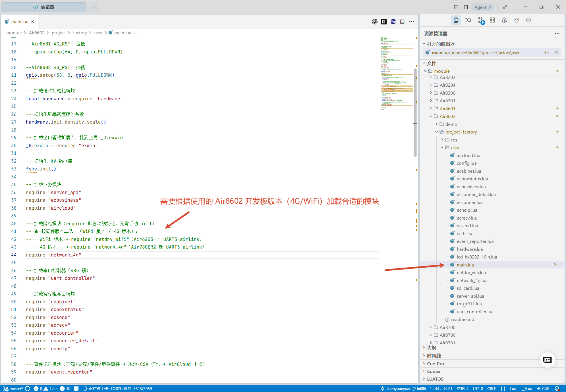The width and height of the screenshot is (566, 392).
Task: Toggle the bottom panel layout button
Action: (x=456, y=7)
